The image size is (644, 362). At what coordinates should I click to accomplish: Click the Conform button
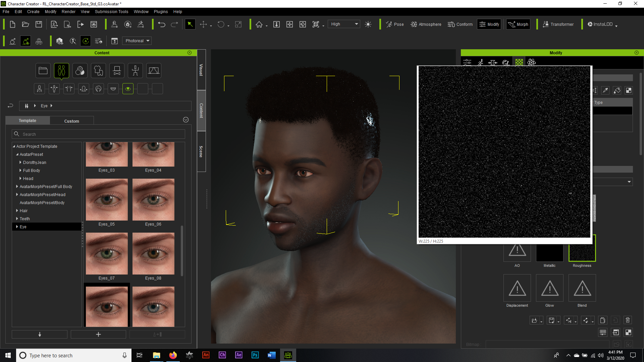point(460,24)
